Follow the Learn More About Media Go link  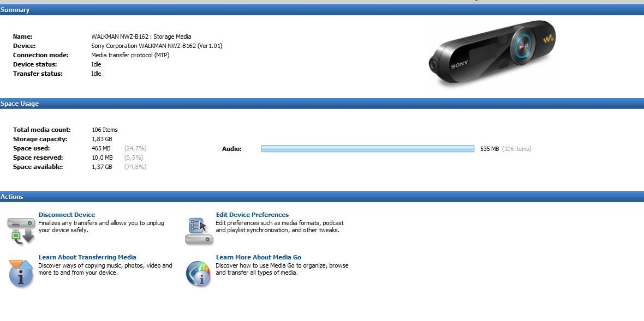pos(259,257)
